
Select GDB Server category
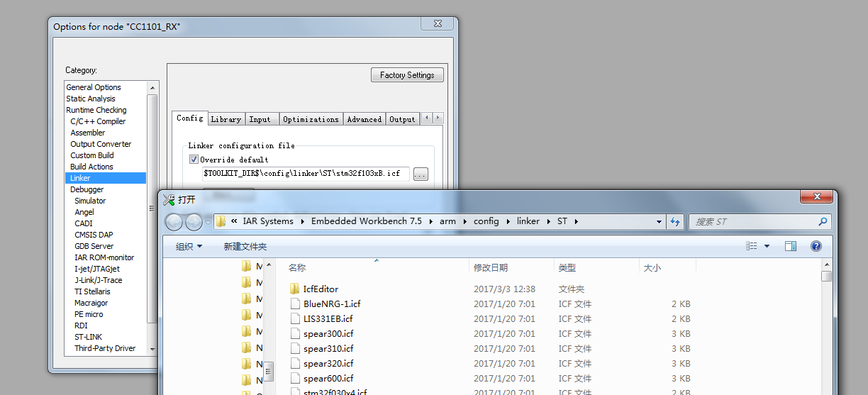click(x=94, y=246)
